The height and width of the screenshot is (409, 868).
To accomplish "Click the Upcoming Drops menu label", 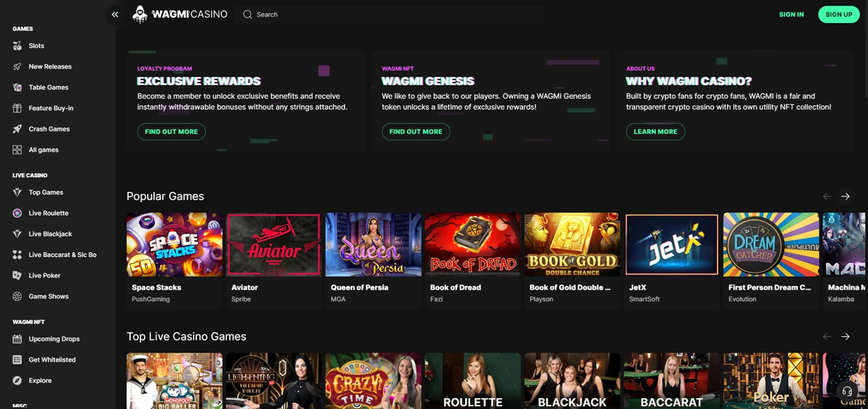I will pyautogui.click(x=54, y=339).
